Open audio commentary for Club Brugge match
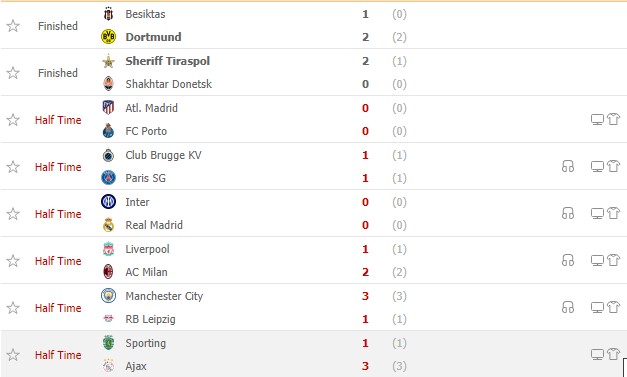The image size is (627, 377). point(568,166)
